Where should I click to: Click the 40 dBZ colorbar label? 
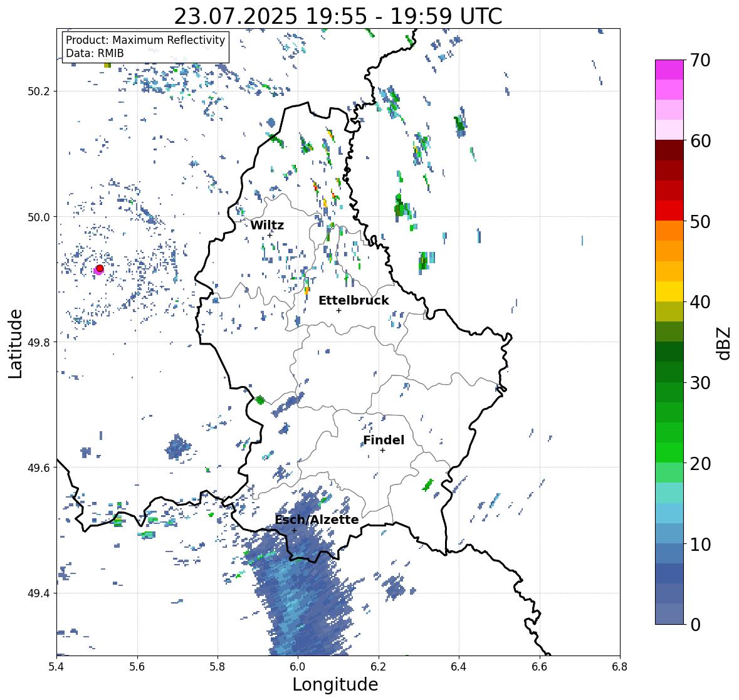700,302
